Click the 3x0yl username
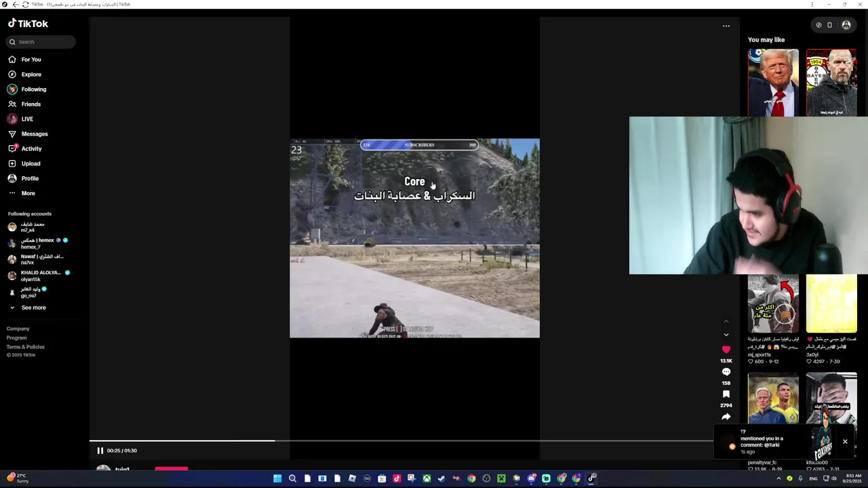The image size is (868, 488). pos(812,354)
